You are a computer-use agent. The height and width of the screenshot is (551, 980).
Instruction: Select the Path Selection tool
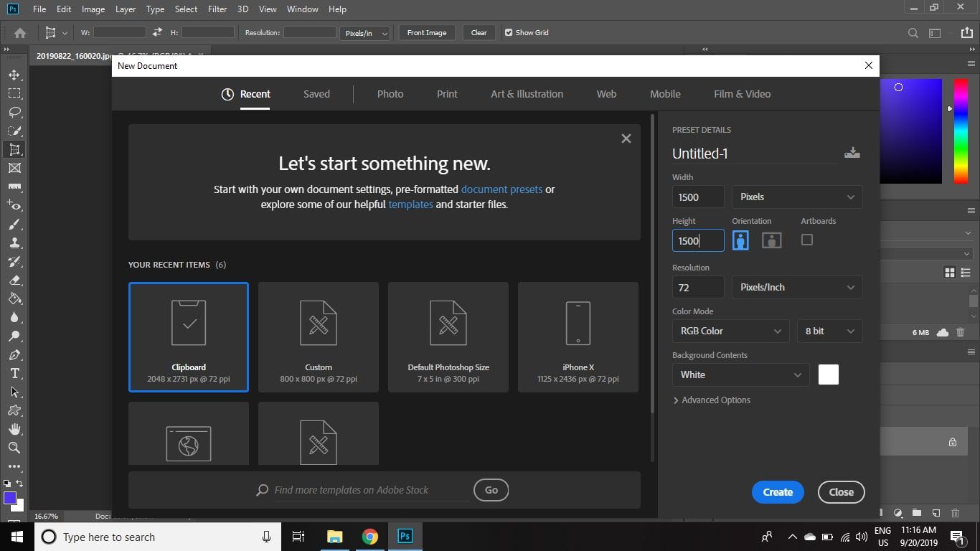pos(14,392)
